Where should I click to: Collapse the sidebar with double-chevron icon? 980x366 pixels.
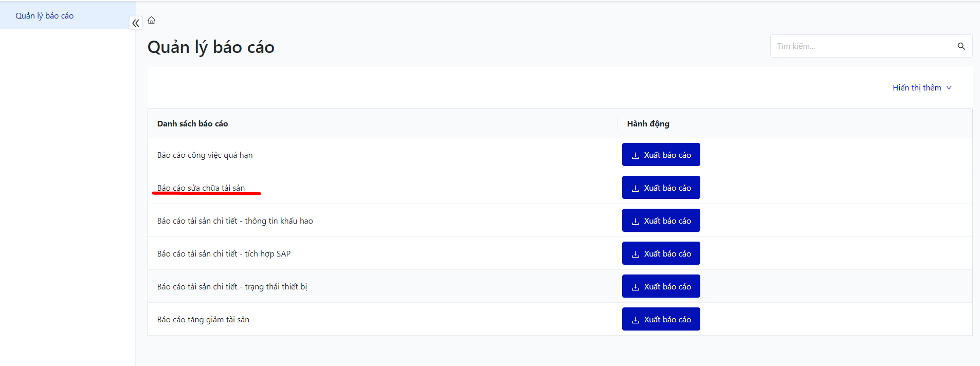[x=136, y=23]
